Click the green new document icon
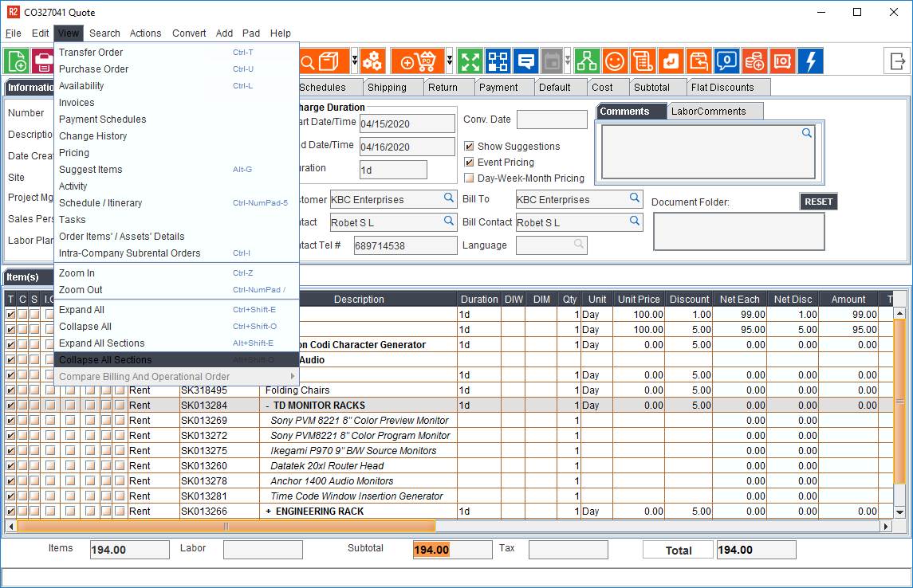The image size is (913, 588). 17,61
